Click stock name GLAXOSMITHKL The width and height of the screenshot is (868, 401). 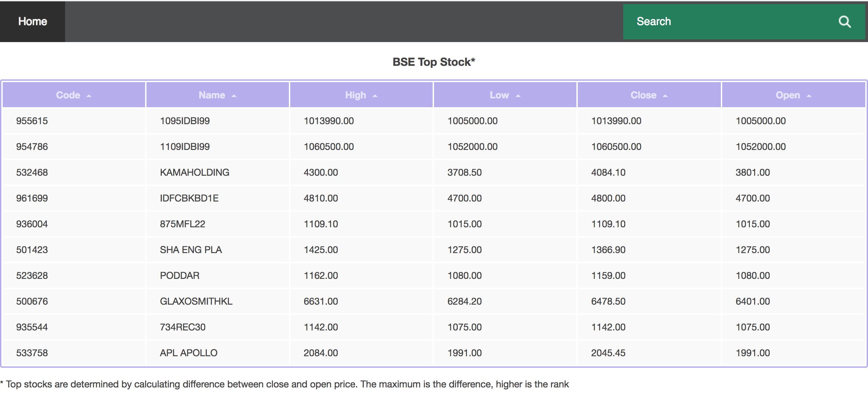[196, 301]
